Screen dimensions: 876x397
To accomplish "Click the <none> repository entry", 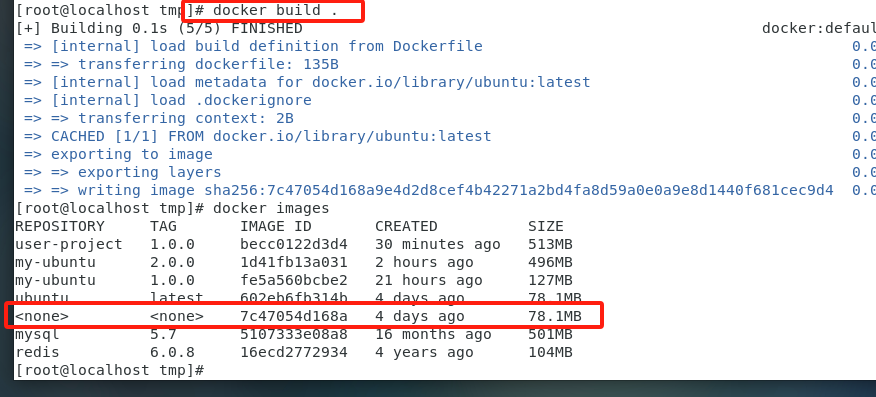I will 42,317.
